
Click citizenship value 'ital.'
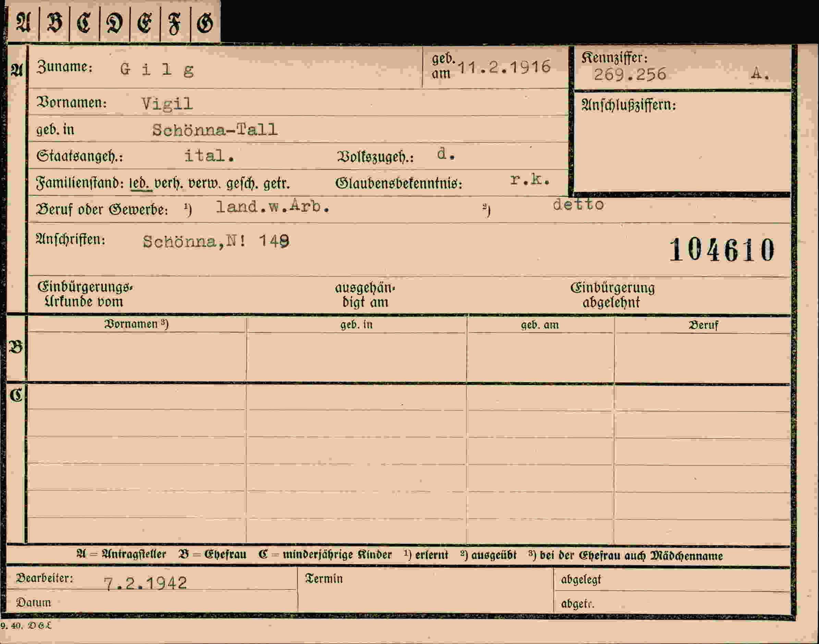(x=209, y=156)
